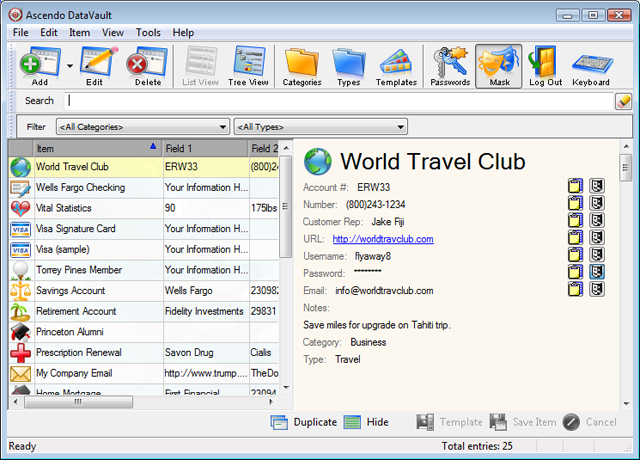The image size is (640, 460).
Task: Open the All Types filter dropdown
Action: (x=321, y=127)
